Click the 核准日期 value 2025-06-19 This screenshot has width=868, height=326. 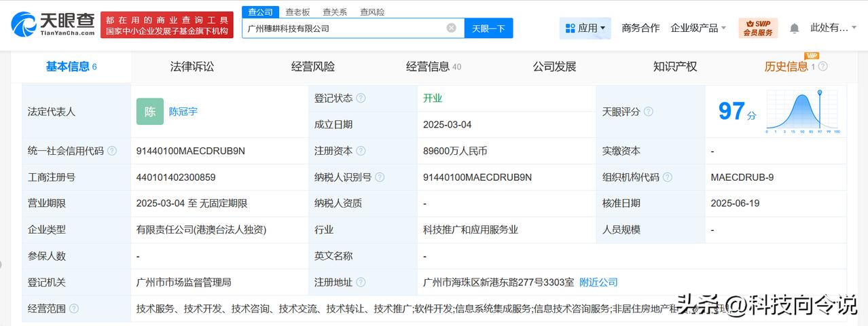(734, 203)
